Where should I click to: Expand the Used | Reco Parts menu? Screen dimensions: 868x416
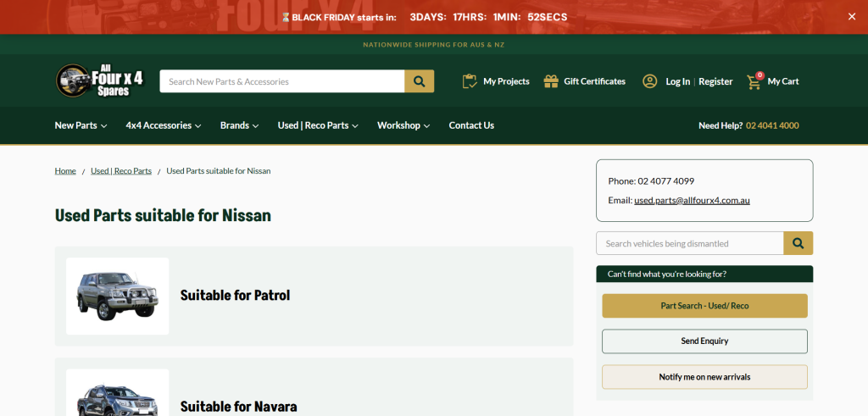coord(318,125)
